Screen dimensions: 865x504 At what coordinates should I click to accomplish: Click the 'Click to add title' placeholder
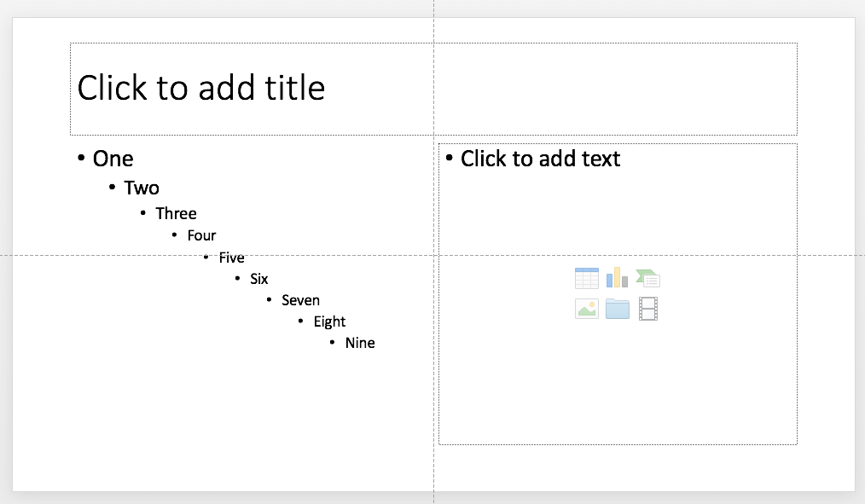201,88
